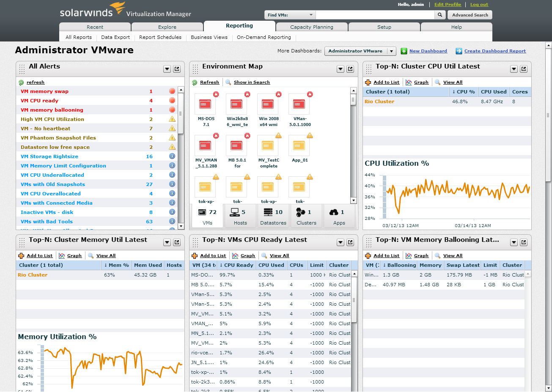Viewport: 552px width, 392px height.
Task: Open the Find VMs search type dropdown
Action: pyautogui.click(x=290, y=15)
